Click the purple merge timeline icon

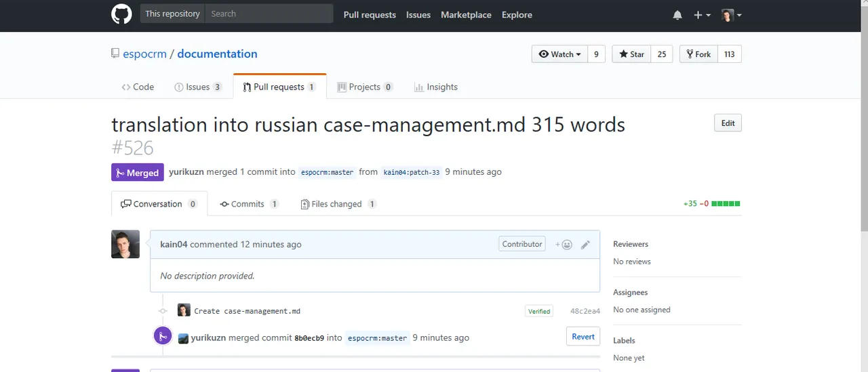pyautogui.click(x=163, y=335)
